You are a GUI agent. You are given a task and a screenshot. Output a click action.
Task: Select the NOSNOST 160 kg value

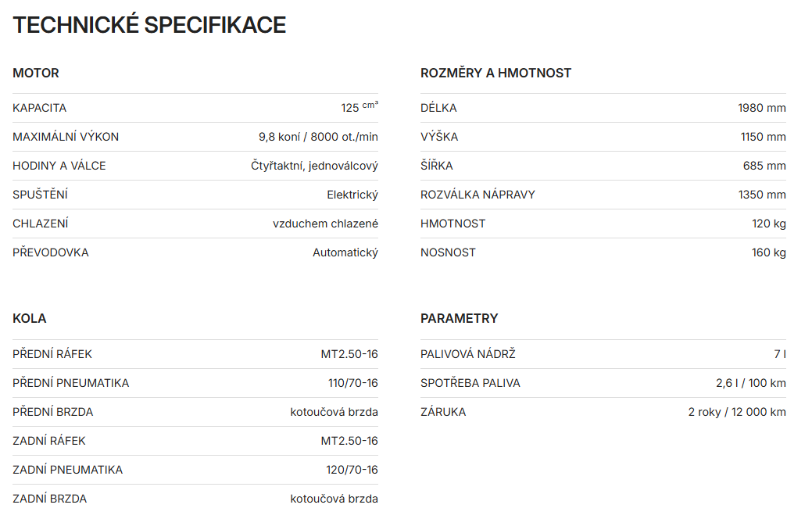tap(769, 252)
